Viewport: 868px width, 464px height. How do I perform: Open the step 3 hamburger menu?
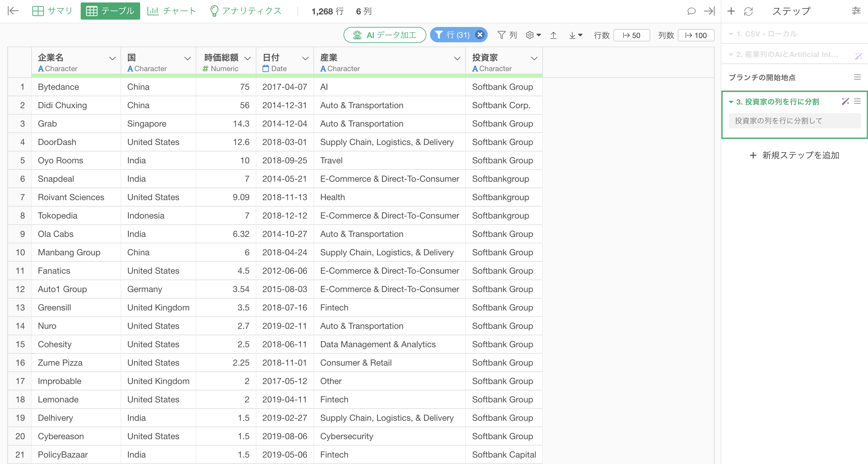pos(857,101)
